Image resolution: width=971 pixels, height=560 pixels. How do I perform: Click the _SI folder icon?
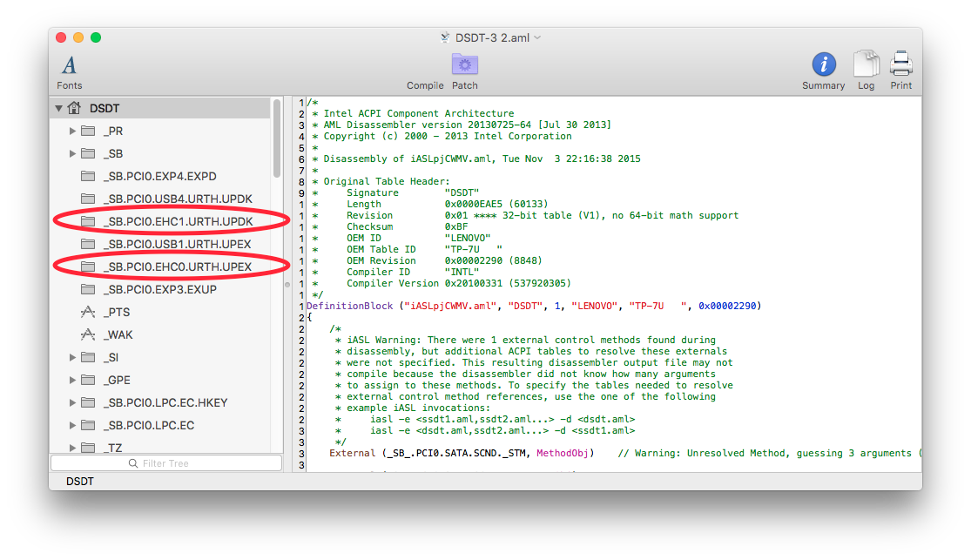click(88, 357)
